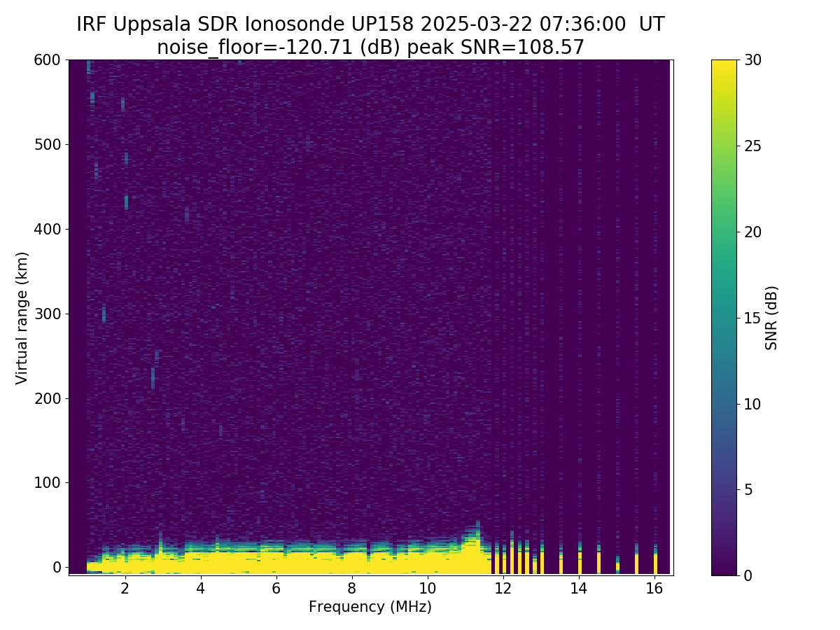The image size is (840, 630).
Task: Click the y-axis tick label 100
Action: 48,482
